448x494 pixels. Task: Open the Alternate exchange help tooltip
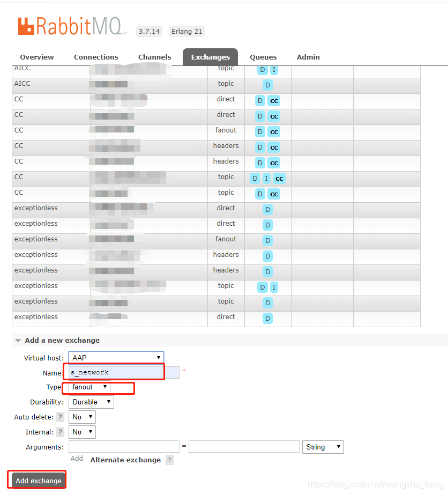pyautogui.click(x=169, y=460)
